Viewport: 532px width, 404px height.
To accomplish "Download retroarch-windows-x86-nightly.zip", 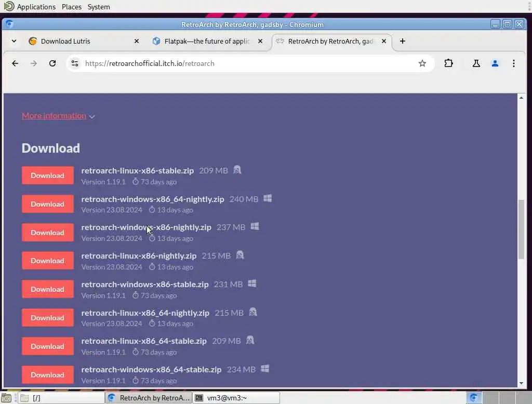I will point(47,232).
